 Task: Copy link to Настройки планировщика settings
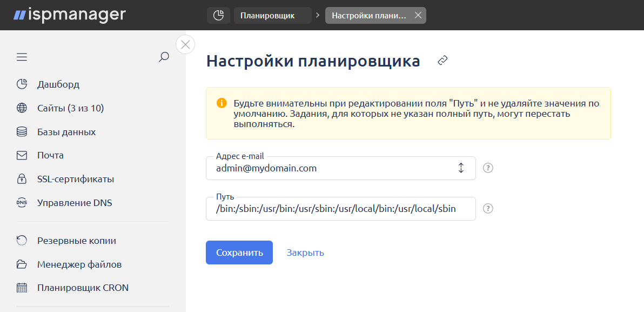tap(442, 61)
